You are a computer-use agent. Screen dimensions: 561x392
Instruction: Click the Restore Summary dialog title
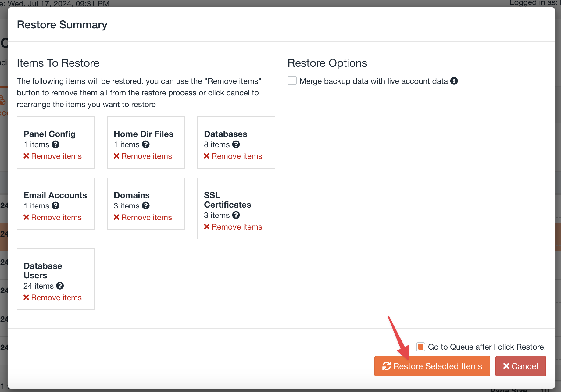pyautogui.click(x=62, y=25)
